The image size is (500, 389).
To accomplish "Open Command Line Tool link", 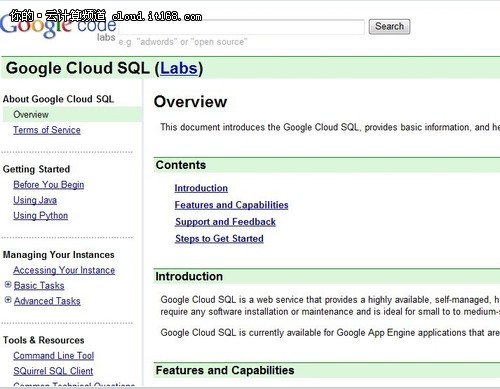I will coord(54,356).
